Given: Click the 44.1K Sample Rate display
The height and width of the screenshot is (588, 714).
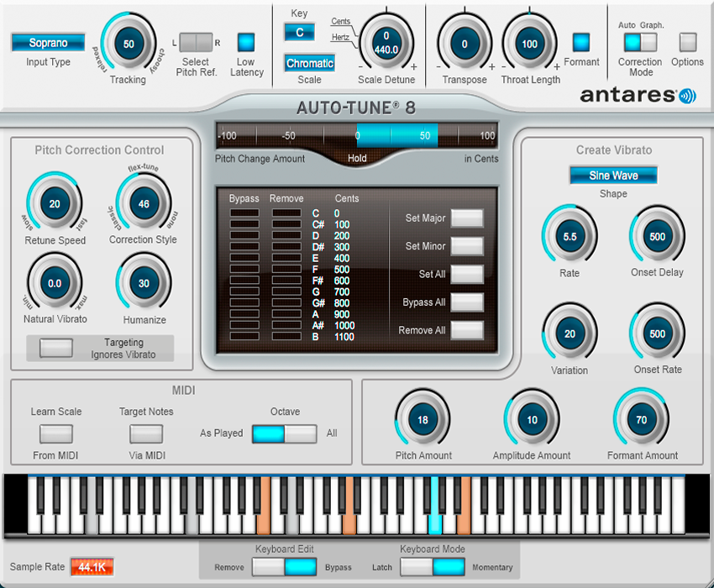Looking at the screenshot, I should click(x=92, y=567).
